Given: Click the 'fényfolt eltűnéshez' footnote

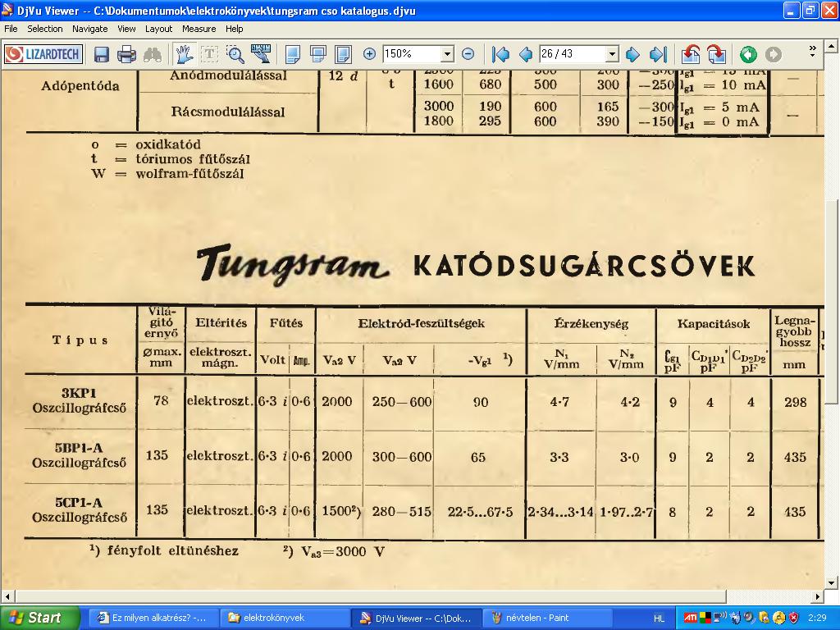Looking at the screenshot, I should click(x=172, y=550).
